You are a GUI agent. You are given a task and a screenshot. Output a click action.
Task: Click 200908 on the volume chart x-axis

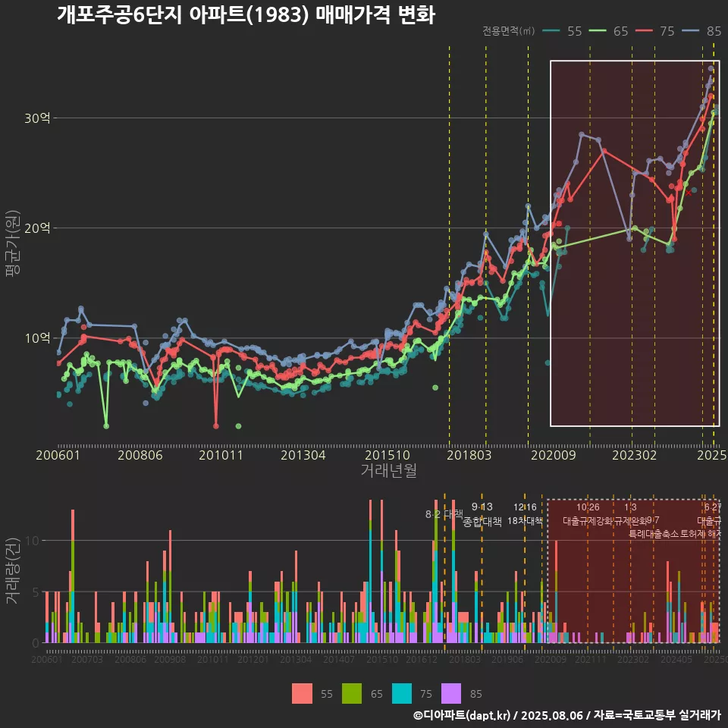[170, 659]
